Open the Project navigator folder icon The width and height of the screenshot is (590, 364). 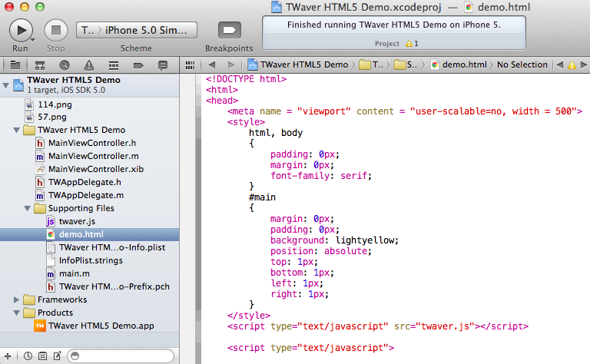[x=15, y=65]
